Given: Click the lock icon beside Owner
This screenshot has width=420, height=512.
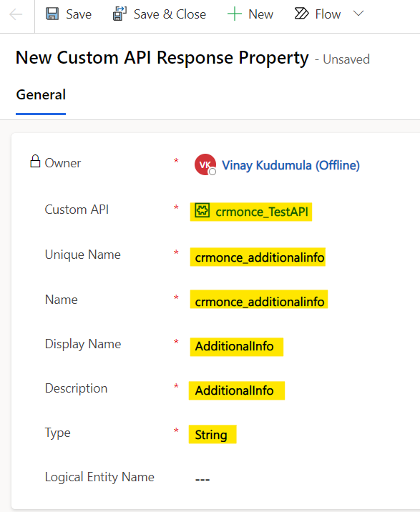Looking at the screenshot, I should 35,162.
